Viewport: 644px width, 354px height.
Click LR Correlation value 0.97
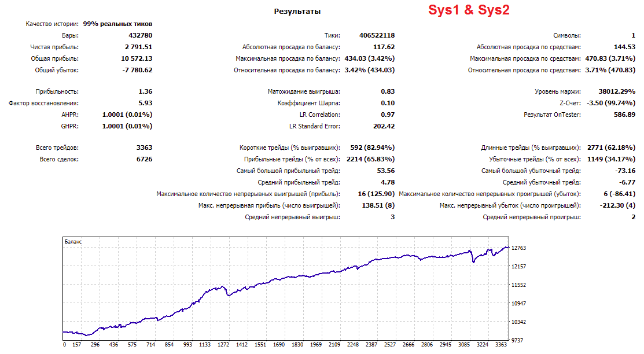(x=388, y=115)
